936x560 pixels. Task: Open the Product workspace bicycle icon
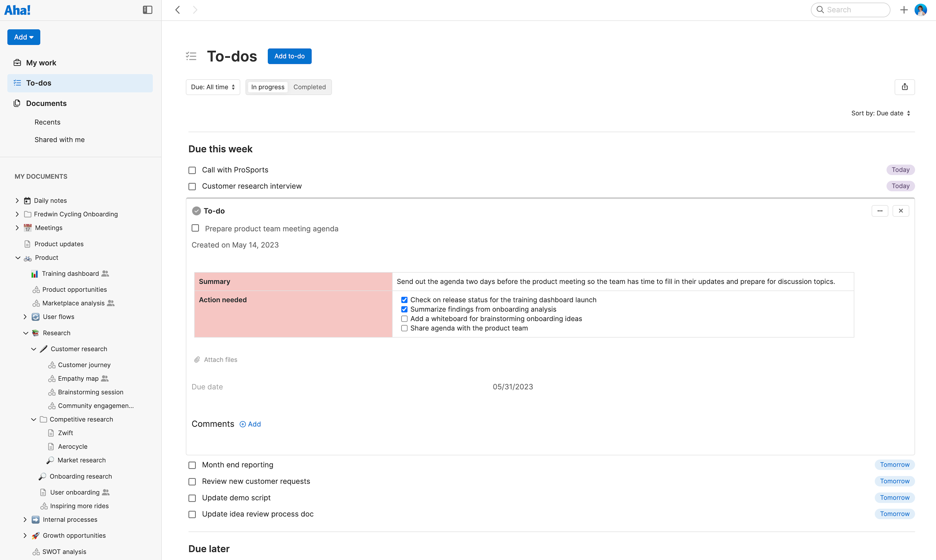tap(27, 258)
